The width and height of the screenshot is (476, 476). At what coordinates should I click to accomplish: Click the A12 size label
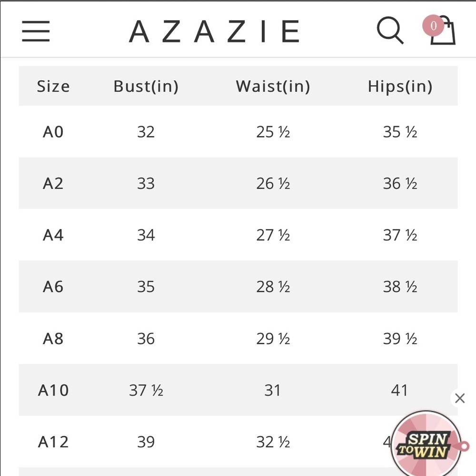click(53, 442)
